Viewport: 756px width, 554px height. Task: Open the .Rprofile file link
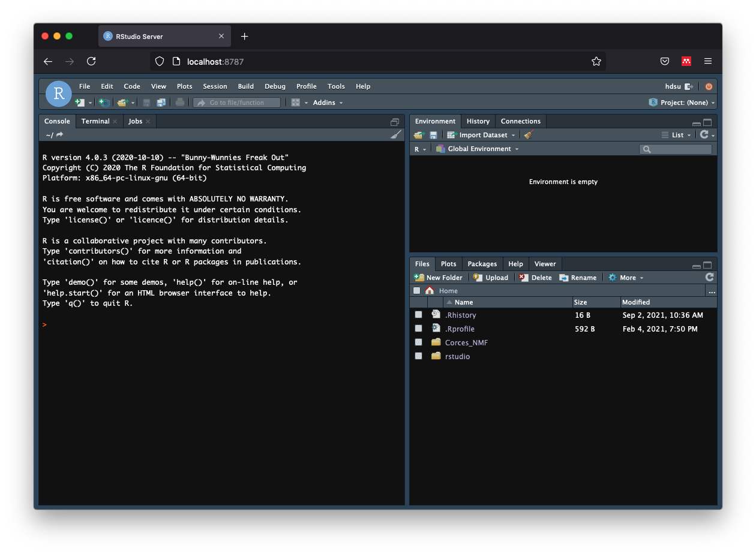460,329
